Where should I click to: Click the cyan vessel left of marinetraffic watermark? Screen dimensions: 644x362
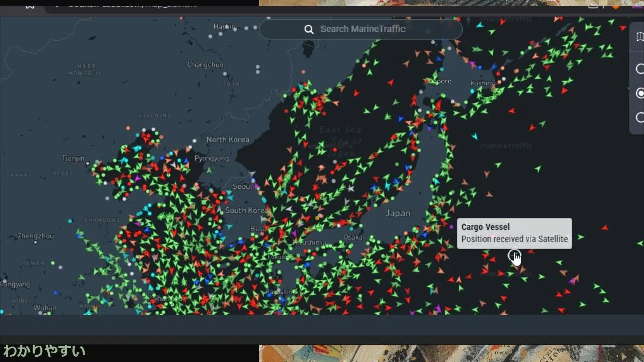pos(474,136)
